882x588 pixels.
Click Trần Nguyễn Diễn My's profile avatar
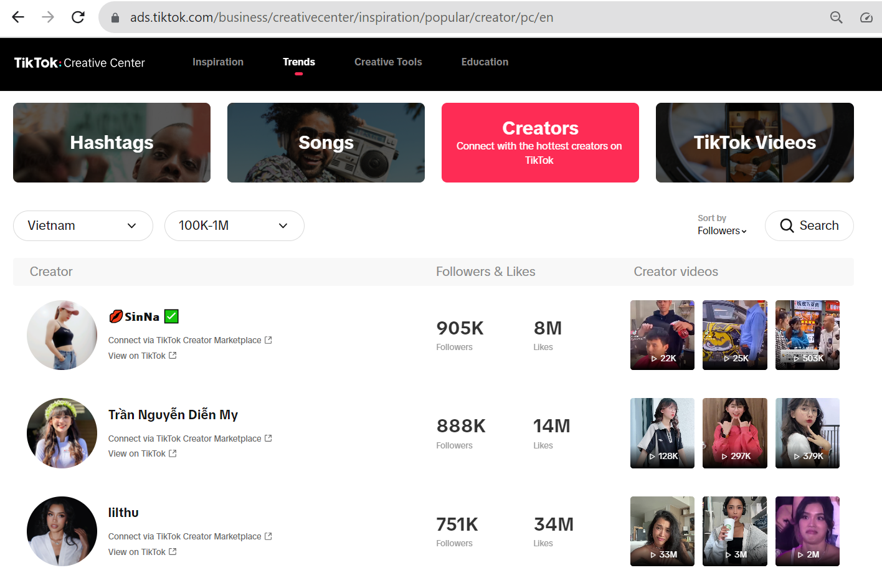click(x=62, y=433)
